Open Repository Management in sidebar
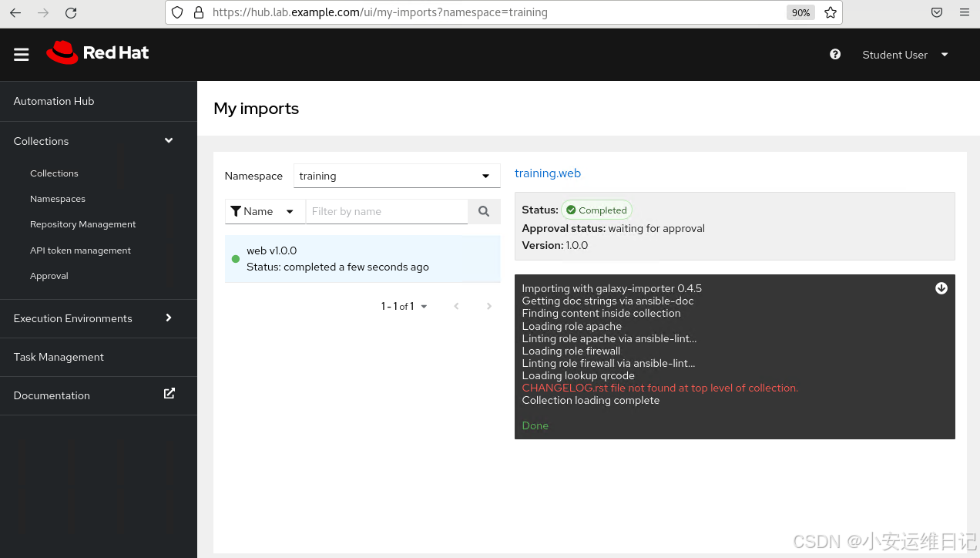Viewport: 980px width, 558px height. point(83,224)
